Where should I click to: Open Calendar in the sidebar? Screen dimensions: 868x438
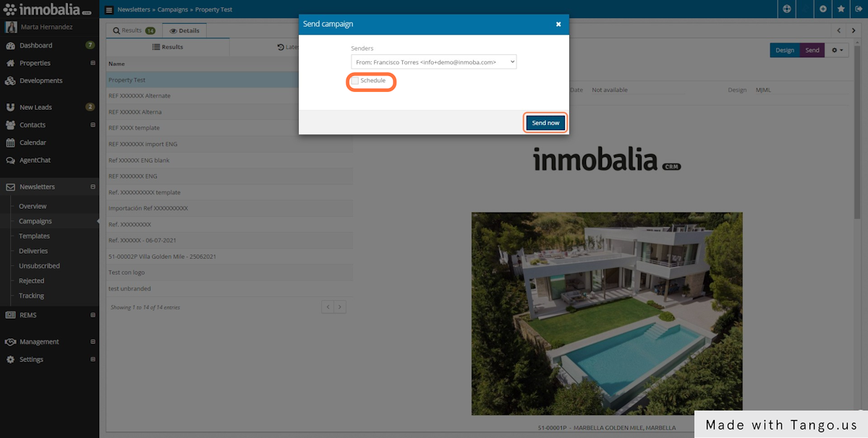(33, 142)
